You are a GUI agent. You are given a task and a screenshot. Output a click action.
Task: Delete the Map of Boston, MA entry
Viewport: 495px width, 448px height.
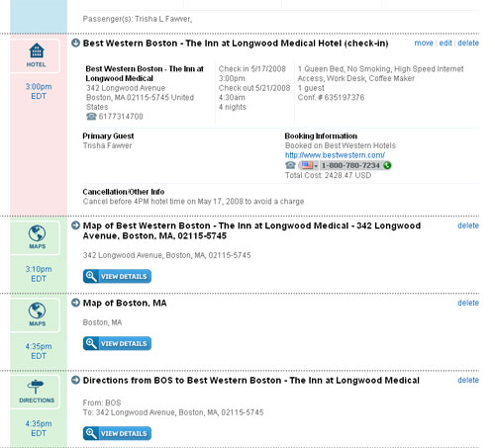pyautogui.click(x=468, y=303)
